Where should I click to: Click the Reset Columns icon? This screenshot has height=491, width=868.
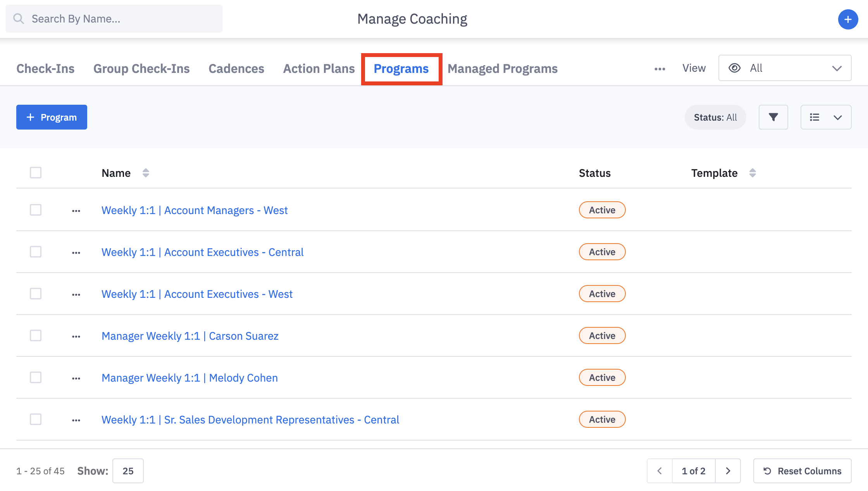[768, 471]
